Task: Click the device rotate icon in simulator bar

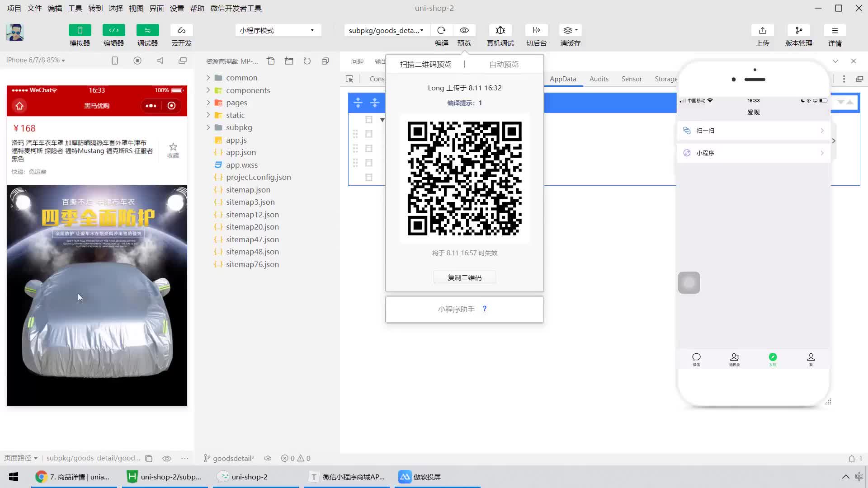Action: tap(115, 61)
